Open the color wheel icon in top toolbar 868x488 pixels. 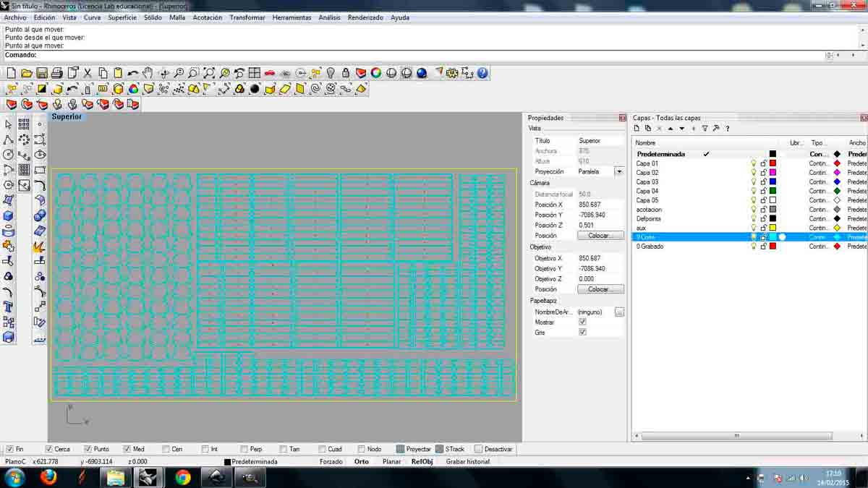point(376,73)
